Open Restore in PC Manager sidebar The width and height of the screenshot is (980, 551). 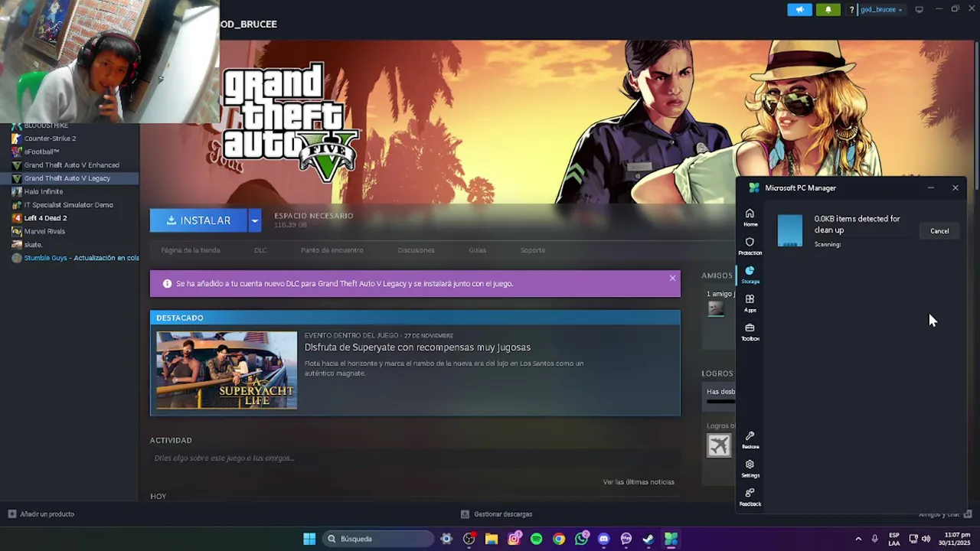[x=750, y=440]
